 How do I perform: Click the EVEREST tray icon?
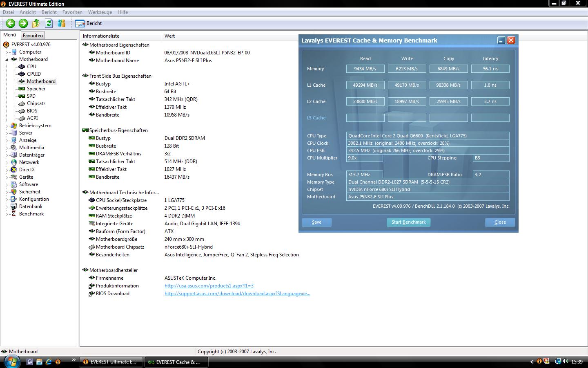pos(539,361)
